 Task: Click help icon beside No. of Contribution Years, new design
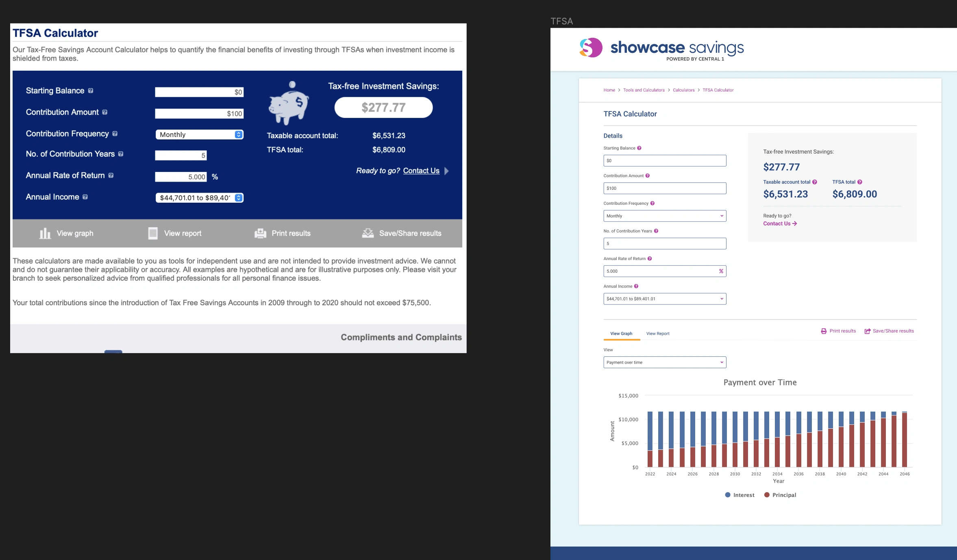tap(656, 231)
